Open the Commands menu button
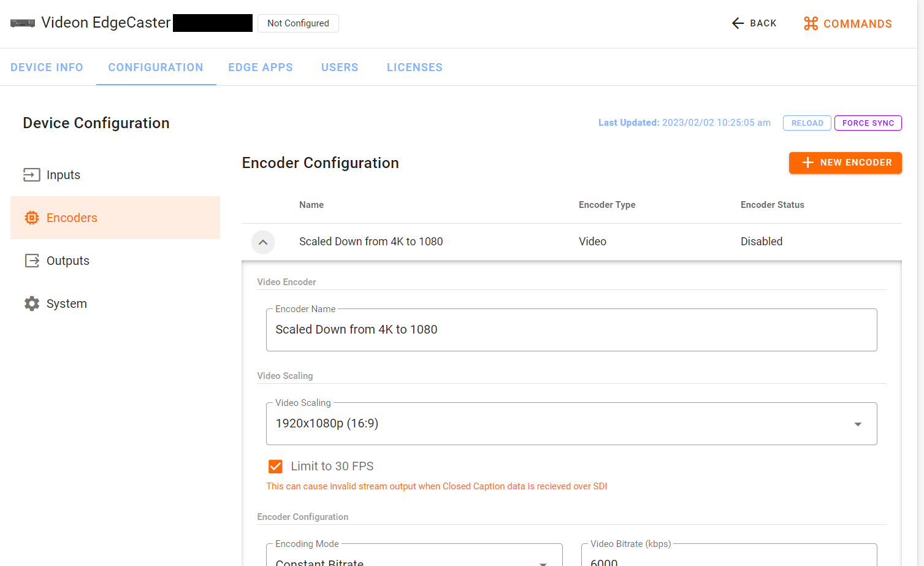Image resolution: width=924 pixels, height=566 pixels. 848,23
